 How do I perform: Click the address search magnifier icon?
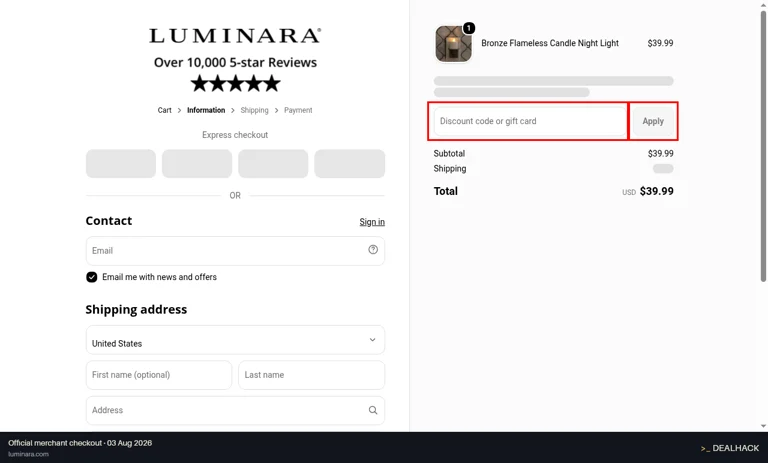[x=373, y=410]
